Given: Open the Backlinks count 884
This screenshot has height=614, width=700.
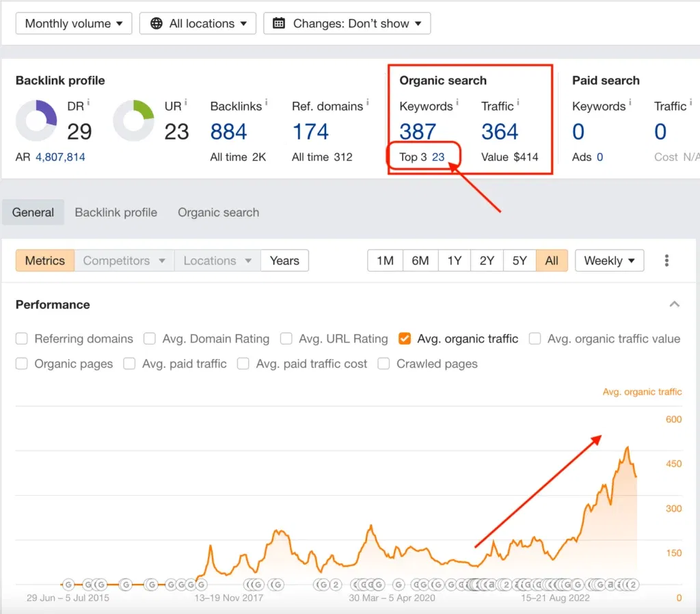Looking at the screenshot, I should (228, 132).
